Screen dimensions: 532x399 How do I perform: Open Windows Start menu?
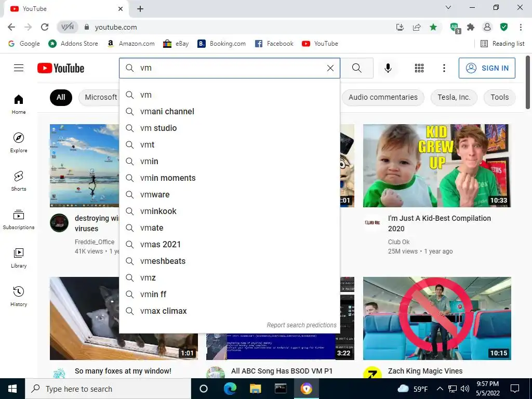[12, 389]
